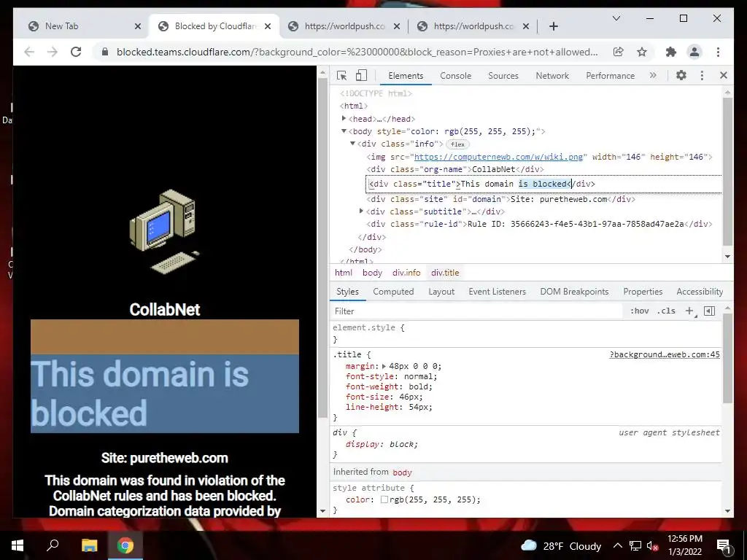
Task: Open DevTools settings gear
Action: (x=681, y=75)
